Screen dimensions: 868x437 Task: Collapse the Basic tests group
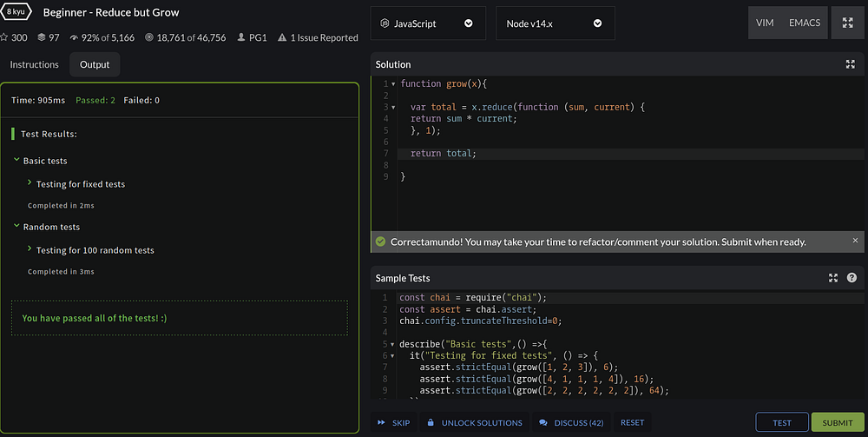coord(17,161)
